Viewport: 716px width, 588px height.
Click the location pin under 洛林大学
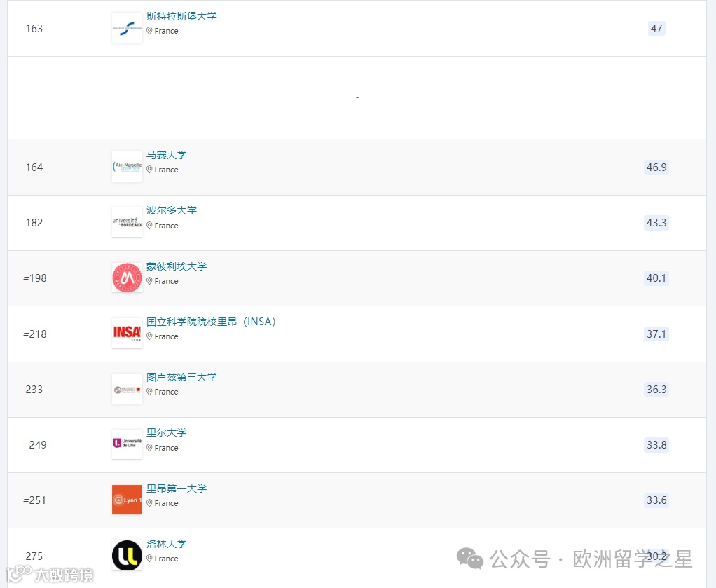pos(150,559)
